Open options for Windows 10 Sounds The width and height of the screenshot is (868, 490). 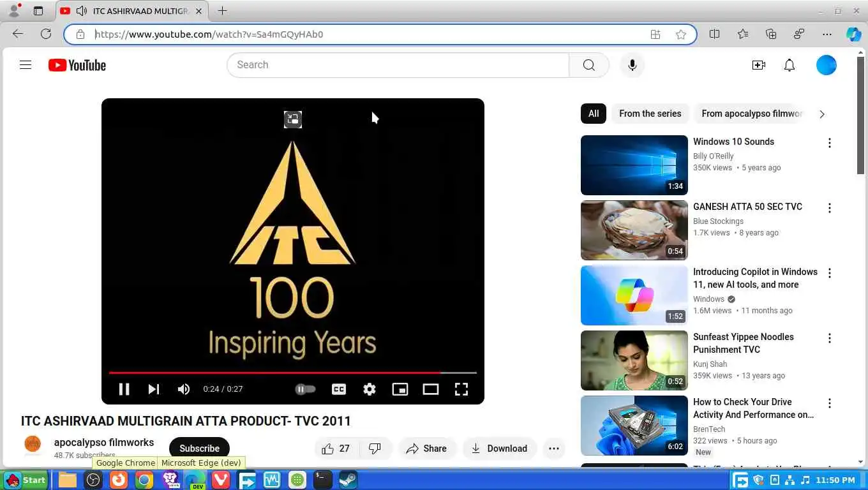coord(830,143)
